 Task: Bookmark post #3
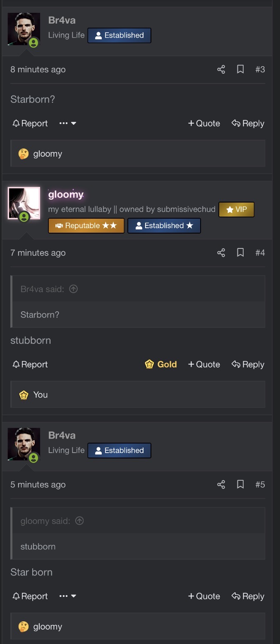pos(240,69)
